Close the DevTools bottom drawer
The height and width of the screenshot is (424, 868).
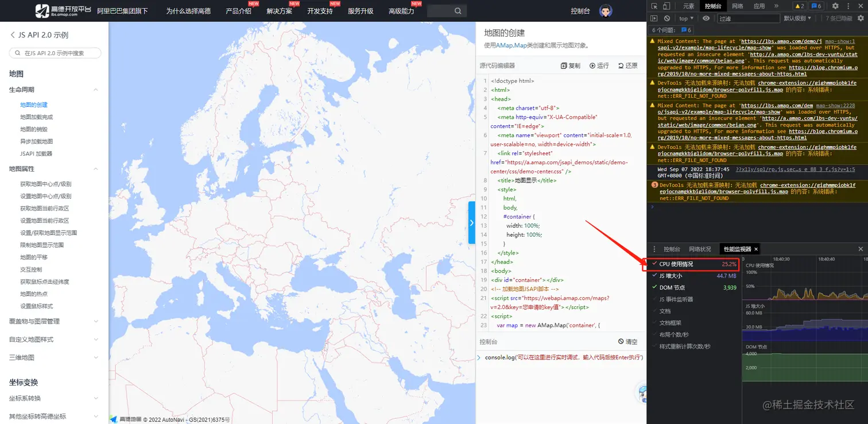861,249
